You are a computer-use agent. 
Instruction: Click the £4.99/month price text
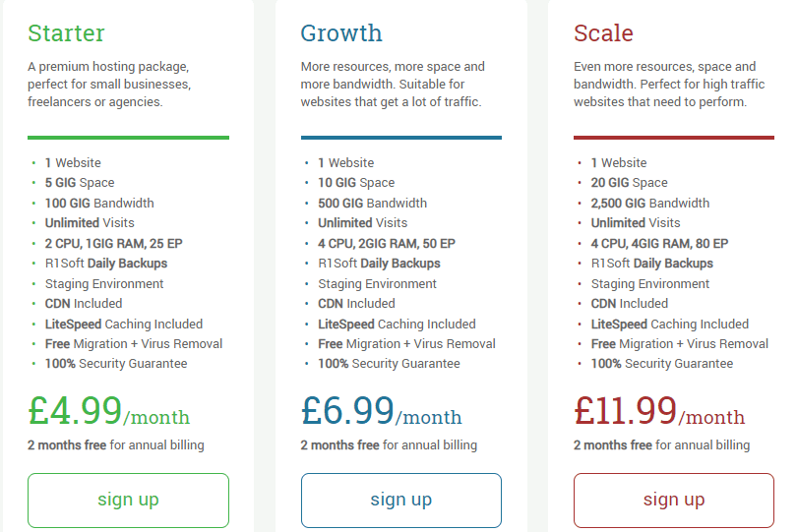(x=109, y=411)
